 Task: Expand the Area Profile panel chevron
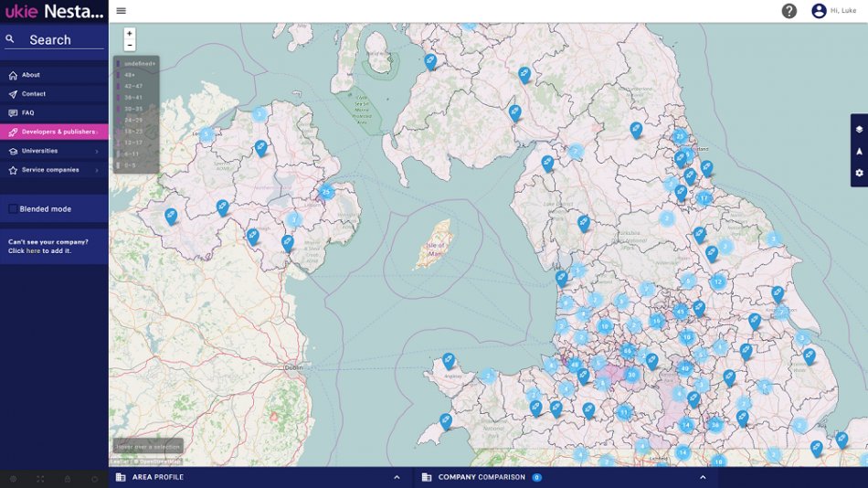397,477
